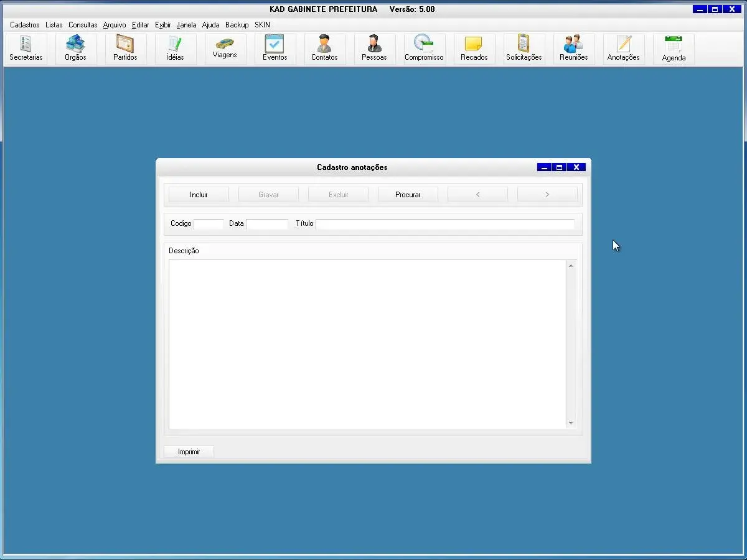Go to previous record with < button
The height and width of the screenshot is (560, 747).
coord(477,195)
